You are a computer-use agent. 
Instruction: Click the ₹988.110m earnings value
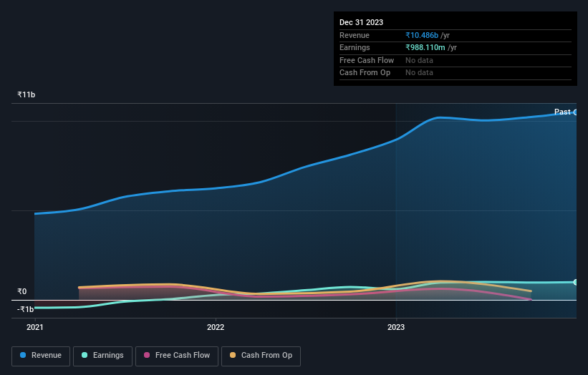coord(425,47)
